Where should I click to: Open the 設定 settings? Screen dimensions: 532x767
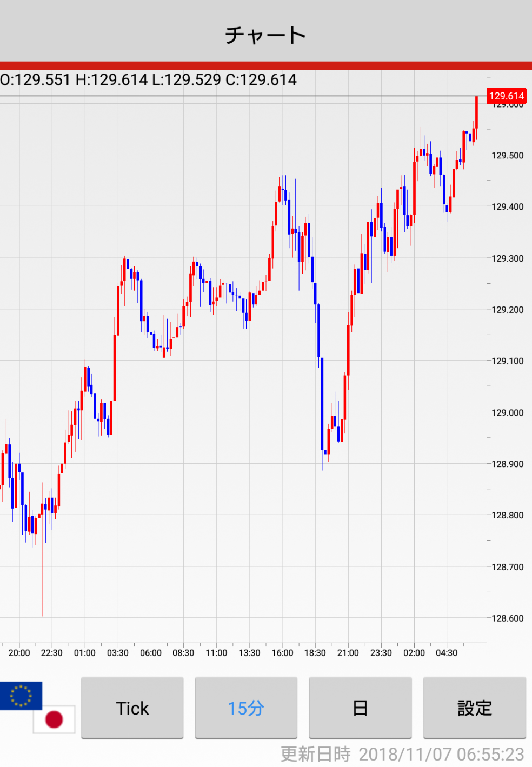click(x=474, y=708)
